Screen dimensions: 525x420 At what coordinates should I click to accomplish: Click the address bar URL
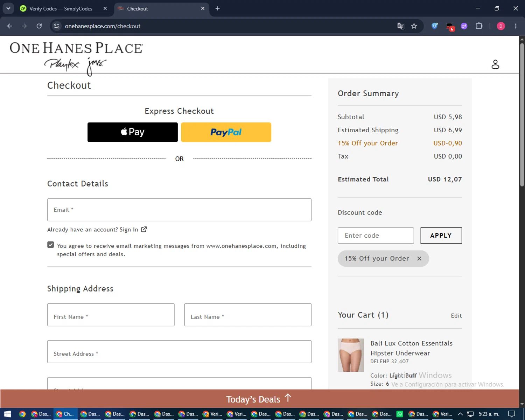point(103,26)
